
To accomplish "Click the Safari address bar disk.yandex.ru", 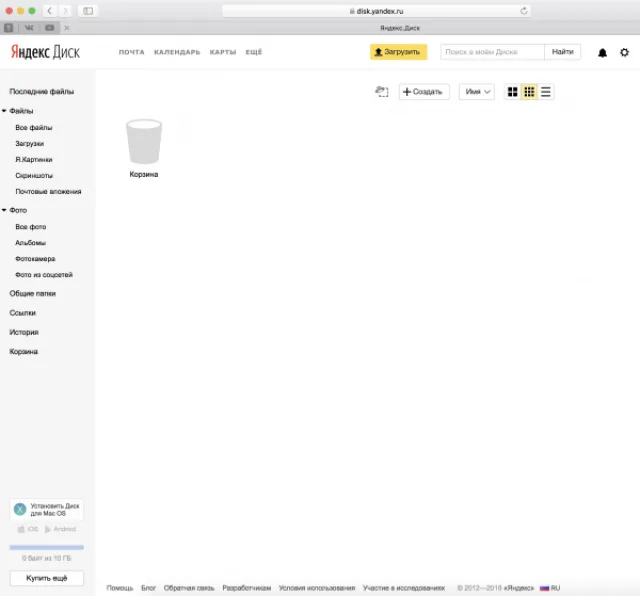I will point(376,11).
